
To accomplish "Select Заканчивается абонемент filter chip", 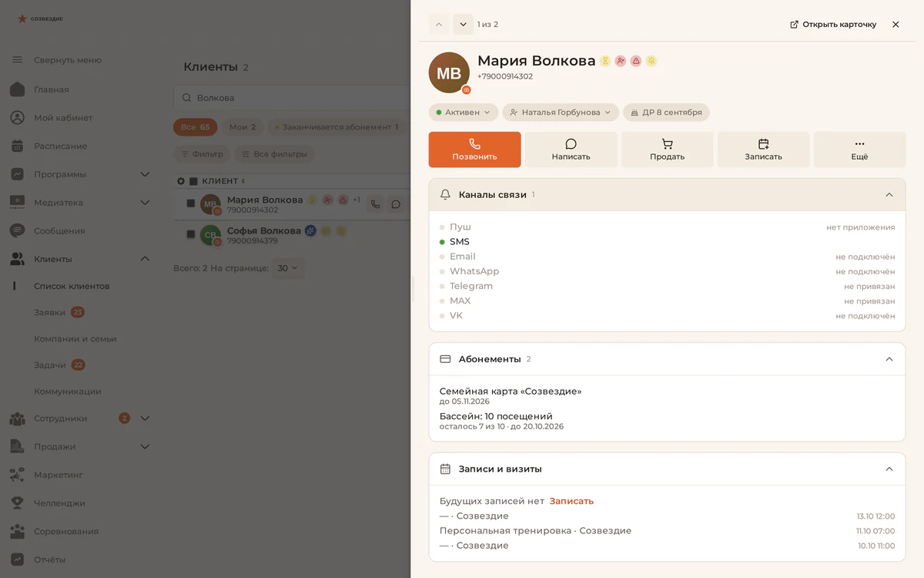I will 336,127.
